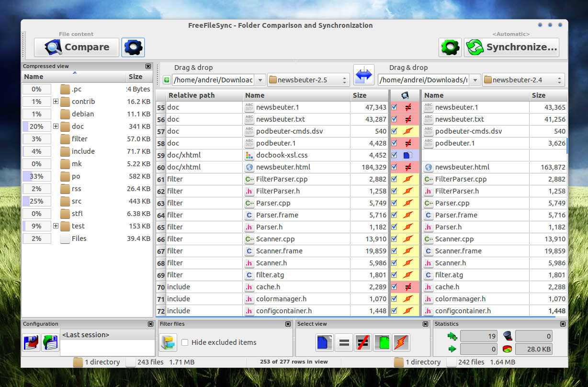Viewport: 588px width, 387px height.
Task: Open synchronization settings via the green gear
Action: click(450, 47)
